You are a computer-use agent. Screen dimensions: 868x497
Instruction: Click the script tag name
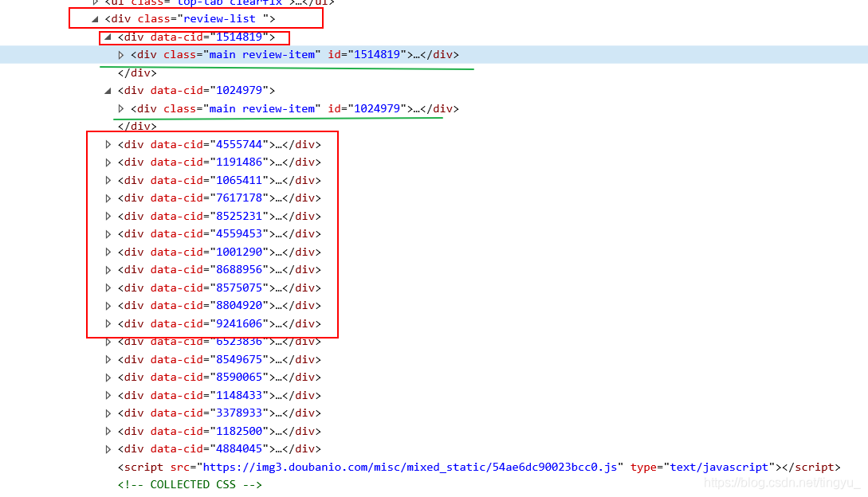144,467
